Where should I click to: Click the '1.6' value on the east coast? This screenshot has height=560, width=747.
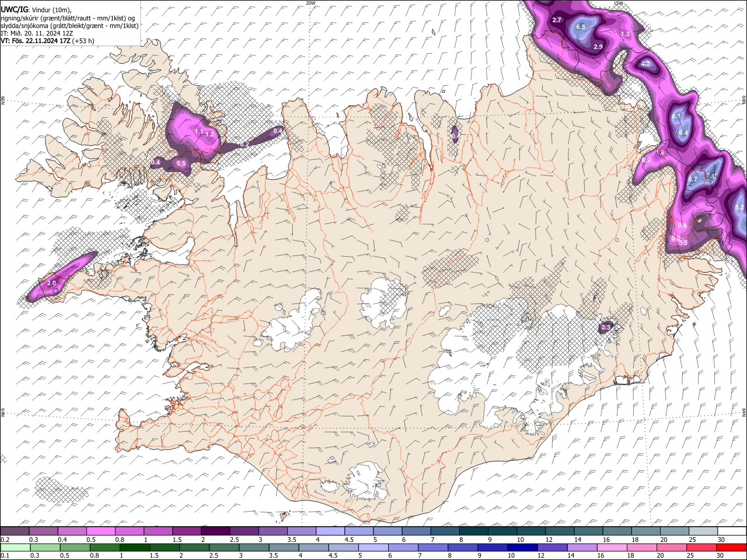(660, 153)
